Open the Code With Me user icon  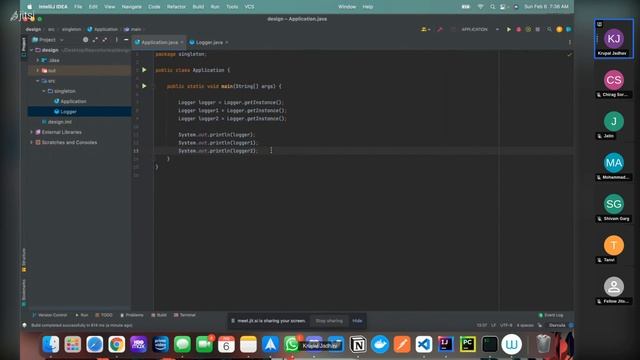point(425,29)
